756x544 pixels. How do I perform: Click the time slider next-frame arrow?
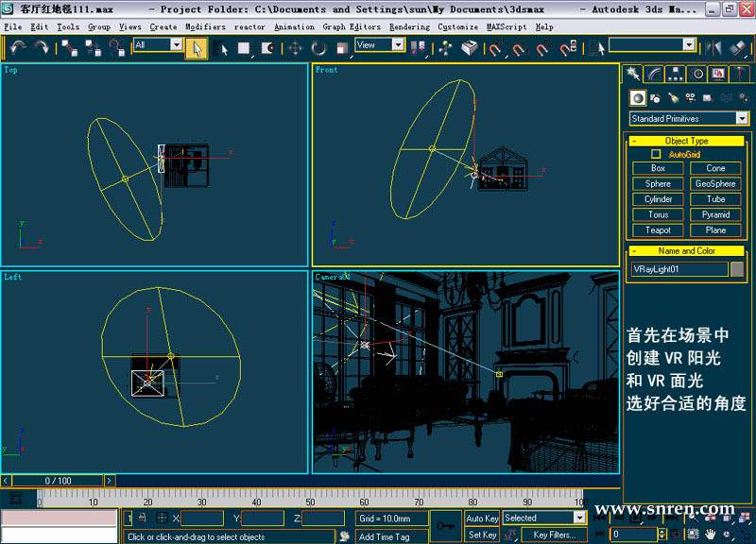pos(110,481)
